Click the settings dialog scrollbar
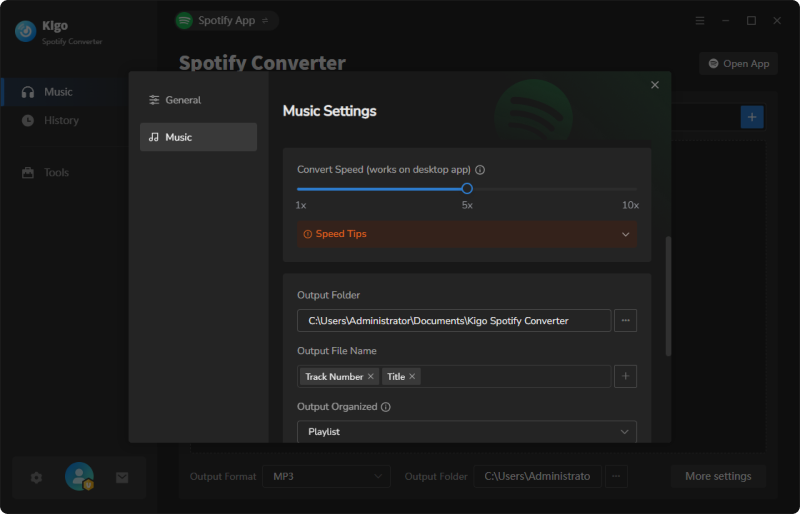This screenshot has width=800, height=514. coord(668,296)
